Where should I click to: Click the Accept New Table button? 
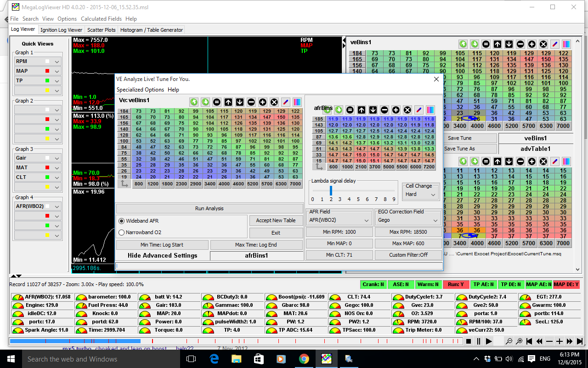pyautogui.click(x=276, y=220)
